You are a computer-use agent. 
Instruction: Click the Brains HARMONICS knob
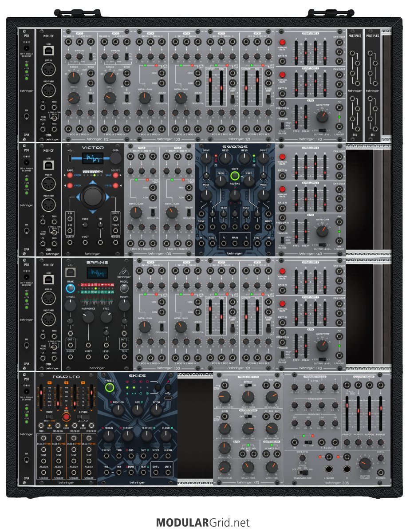point(88,317)
